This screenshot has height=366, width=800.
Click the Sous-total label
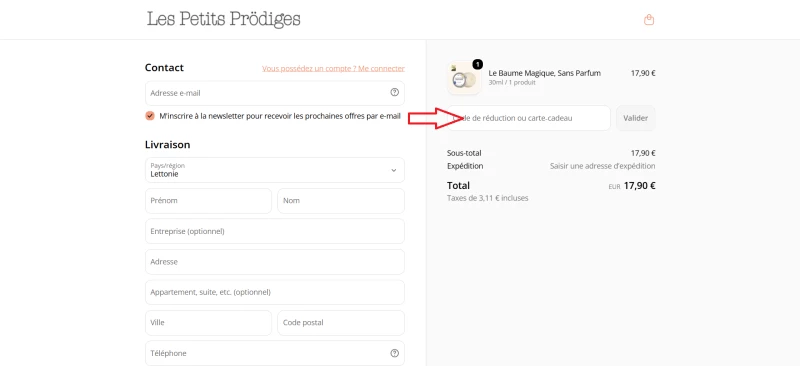[464, 153]
